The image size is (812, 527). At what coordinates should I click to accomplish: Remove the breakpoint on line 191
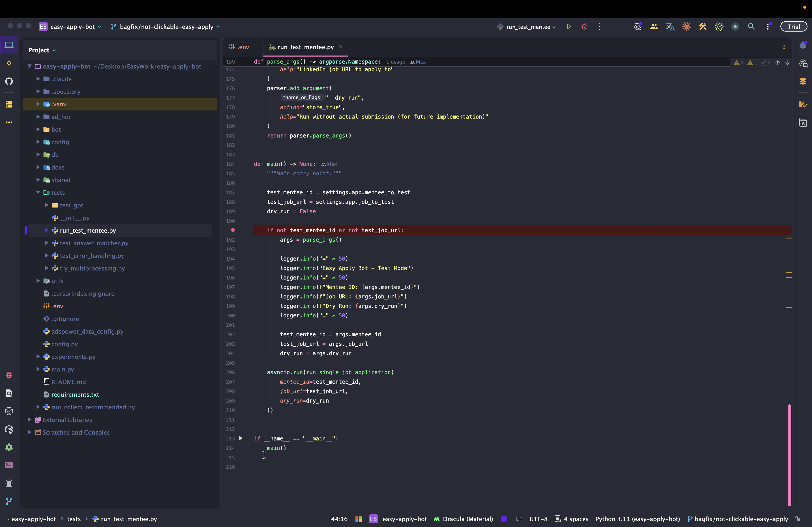[x=233, y=230]
